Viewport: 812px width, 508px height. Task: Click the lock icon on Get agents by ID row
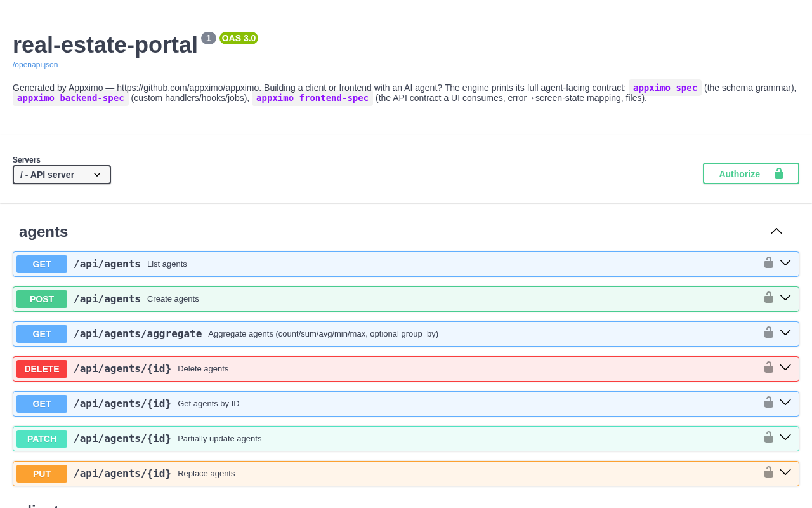[769, 403]
